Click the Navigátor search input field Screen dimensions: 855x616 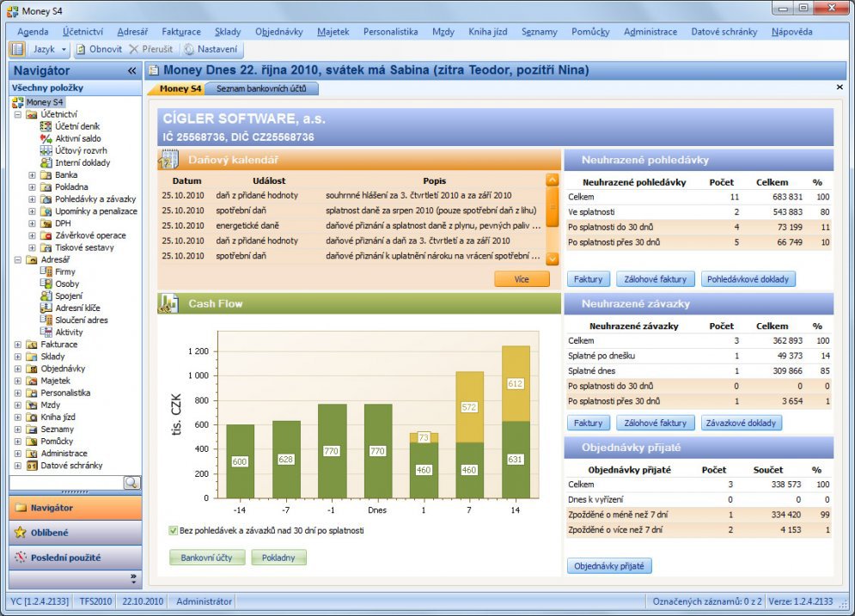pyautogui.click(x=66, y=483)
